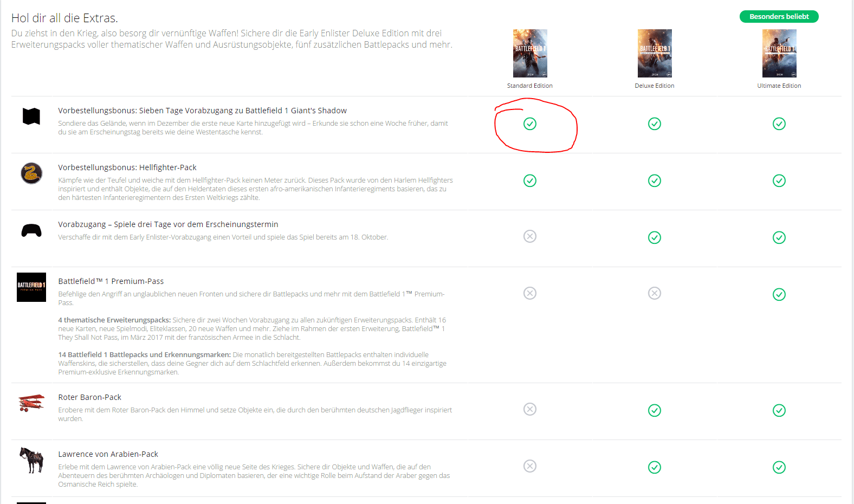Viewport: 854px width, 504px height.
Task: Click the red triplane Roter Baron icon
Action: coord(31,403)
